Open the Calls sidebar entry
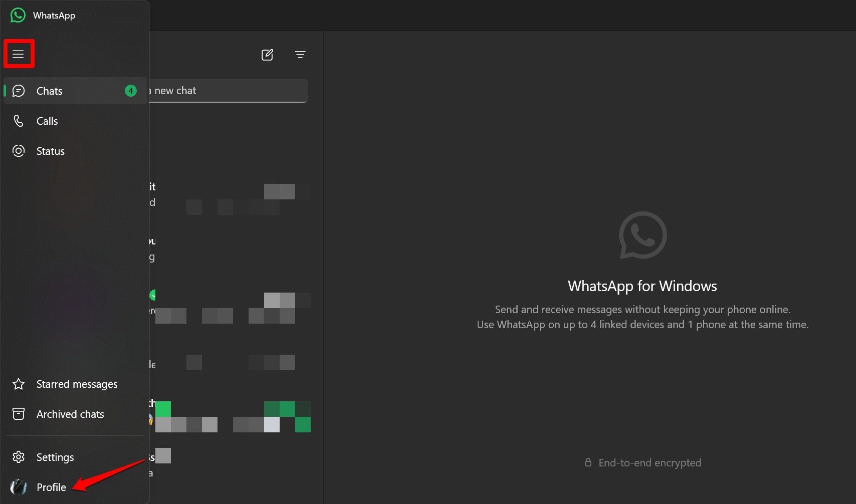856x504 pixels. [x=47, y=121]
